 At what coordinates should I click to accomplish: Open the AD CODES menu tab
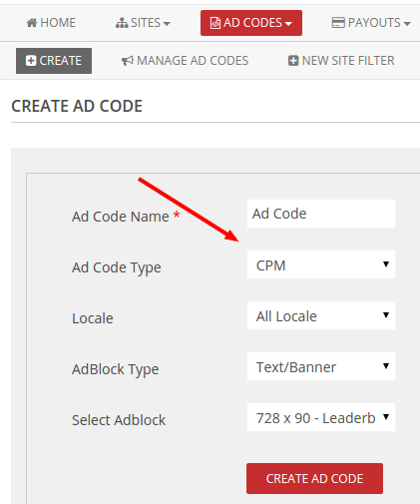251,23
